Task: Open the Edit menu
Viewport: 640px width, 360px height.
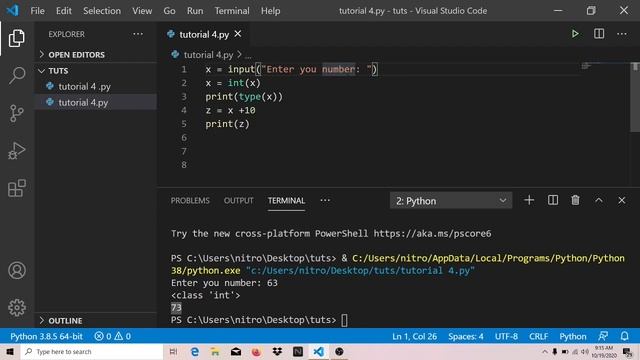Action: pyautogui.click(x=64, y=11)
